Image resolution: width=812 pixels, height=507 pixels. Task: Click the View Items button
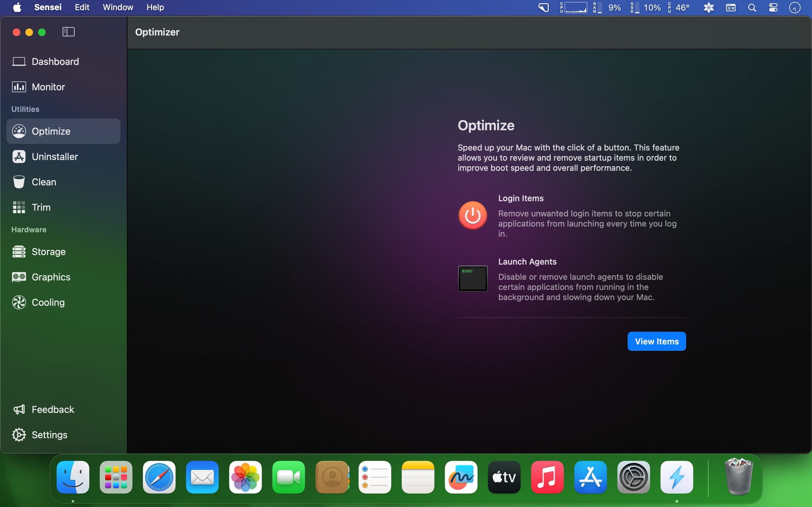[656, 341]
